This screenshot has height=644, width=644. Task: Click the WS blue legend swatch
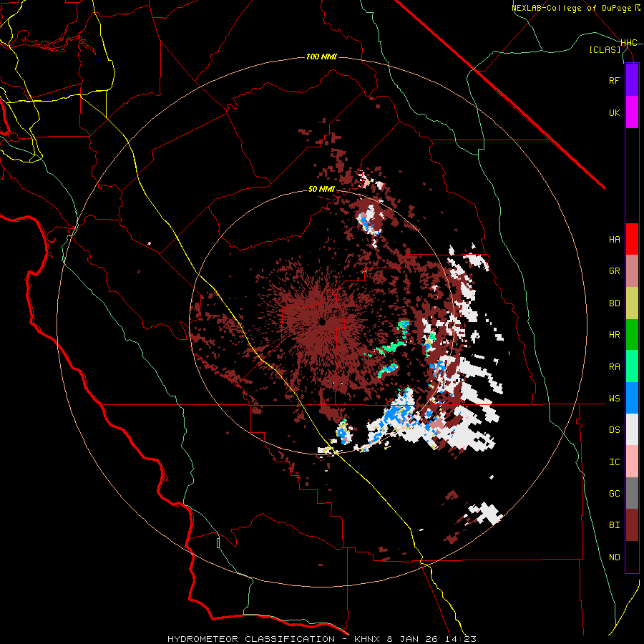click(632, 398)
